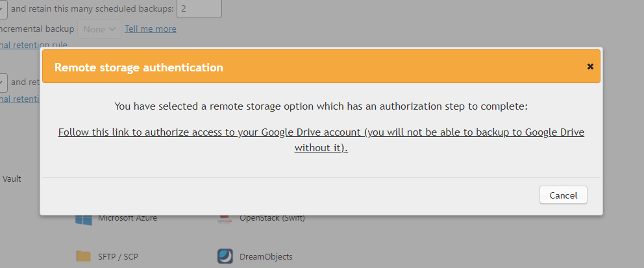
Task: Select the Vault storage option label
Action: pos(12,179)
